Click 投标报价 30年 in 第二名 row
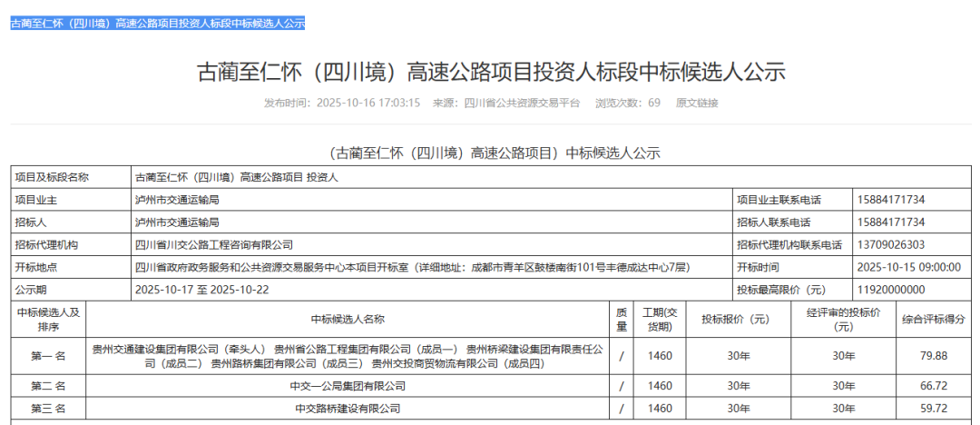The image size is (980, 425). 739,386
